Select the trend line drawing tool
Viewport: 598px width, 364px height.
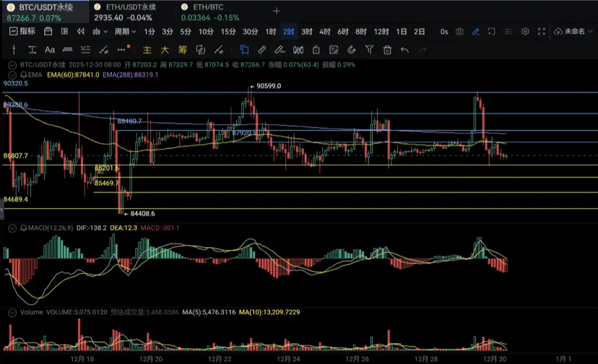[x=103, y=50]
